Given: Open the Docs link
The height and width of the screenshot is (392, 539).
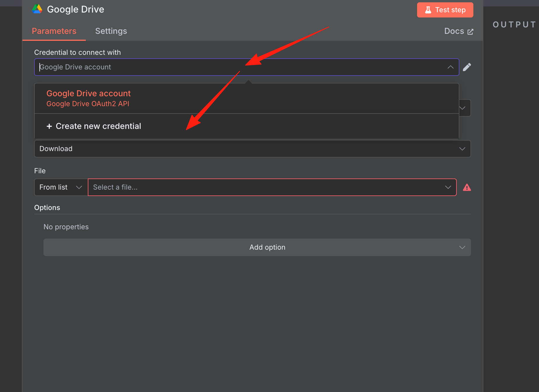Looking at the screenshot, I should (459, 31).
